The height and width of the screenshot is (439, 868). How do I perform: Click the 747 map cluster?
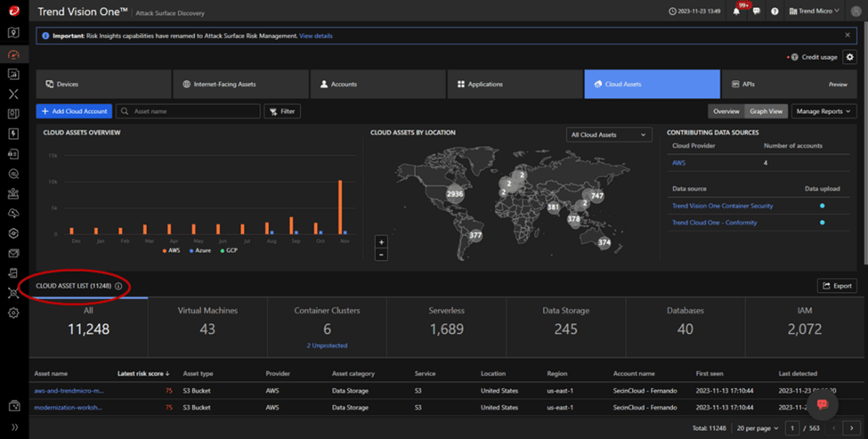(596, 195)
